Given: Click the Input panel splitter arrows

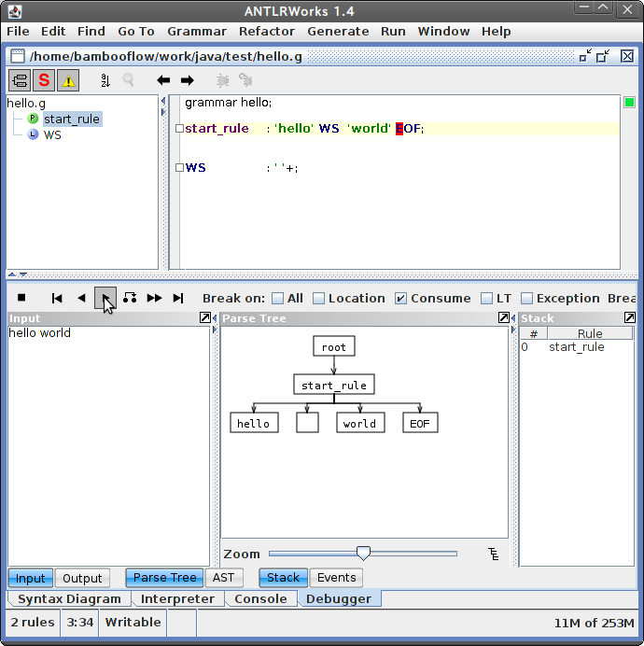Looking at the screenshot, I should [215, 324].
